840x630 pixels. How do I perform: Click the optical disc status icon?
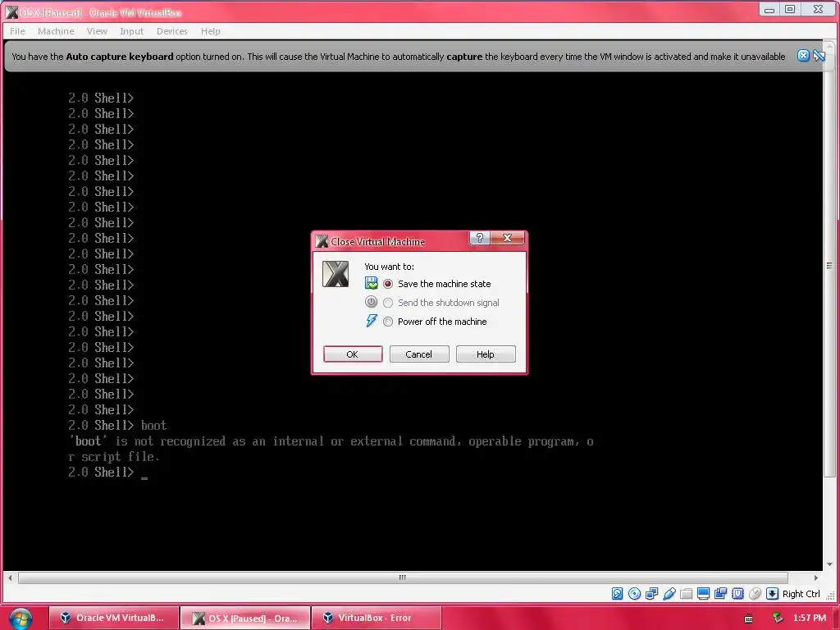(x=634, y=594)
